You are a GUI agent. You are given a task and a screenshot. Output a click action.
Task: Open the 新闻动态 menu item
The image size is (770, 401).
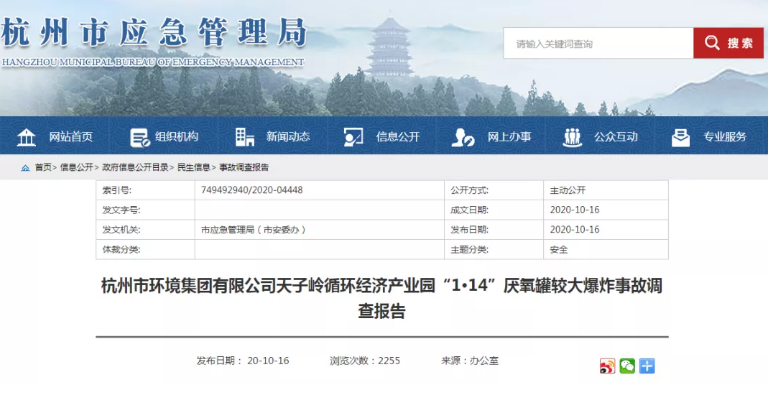coord(288,137)
